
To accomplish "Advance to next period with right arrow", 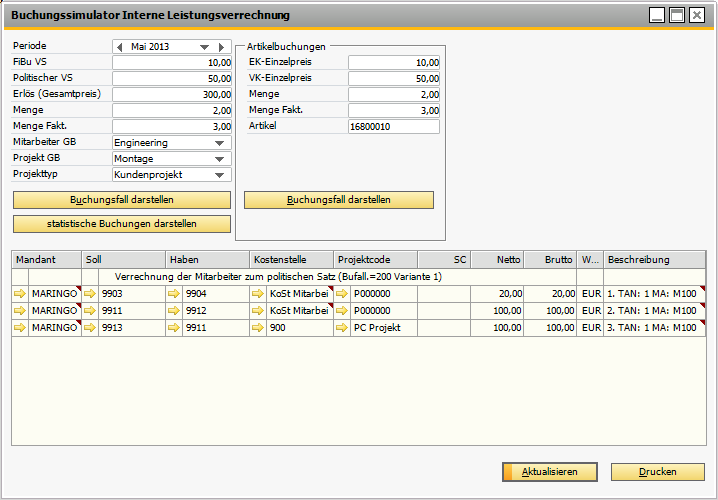I will pyautogui.click(x=222, y=47).
